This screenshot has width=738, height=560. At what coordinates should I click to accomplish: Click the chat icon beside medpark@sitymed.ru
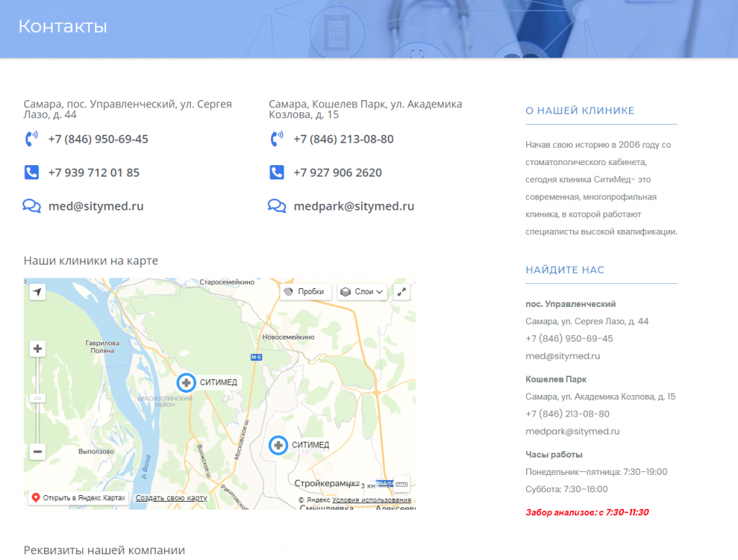click(x=277, y=206)
